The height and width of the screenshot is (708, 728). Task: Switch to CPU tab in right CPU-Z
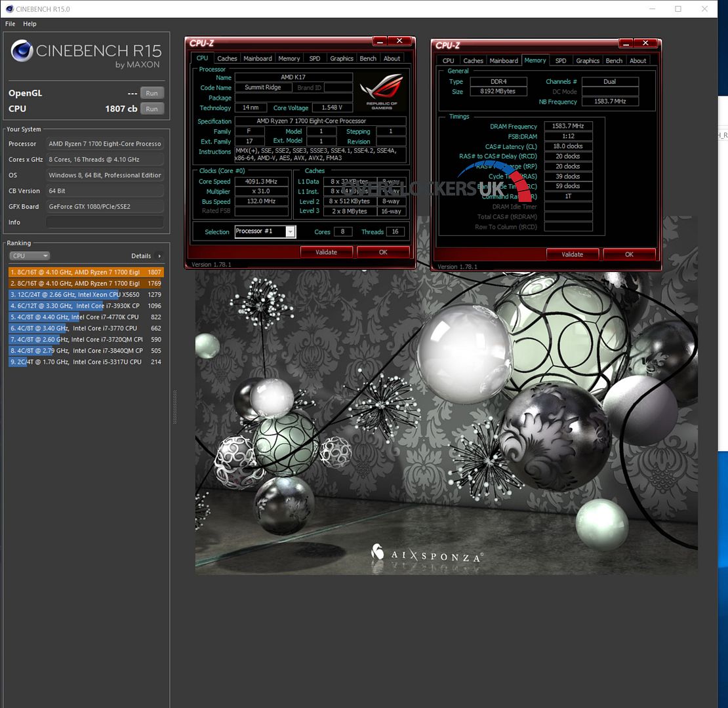pyautogui.click(x=449, y=61)
